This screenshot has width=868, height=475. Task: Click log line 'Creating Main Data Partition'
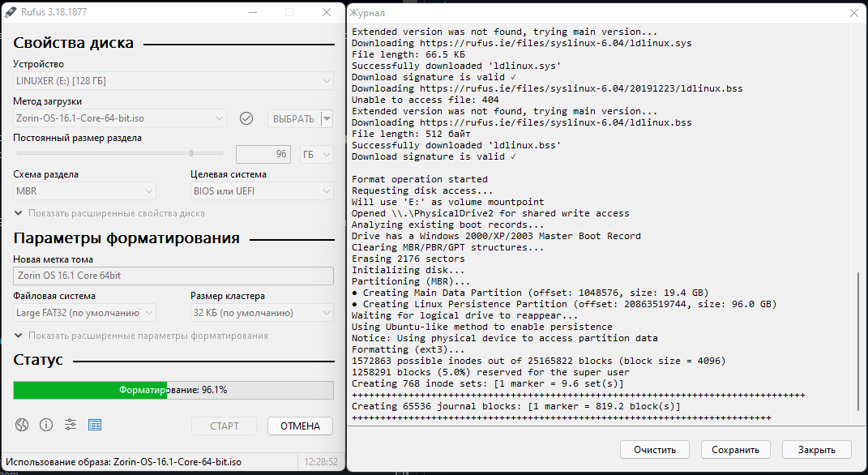(530, 293)
